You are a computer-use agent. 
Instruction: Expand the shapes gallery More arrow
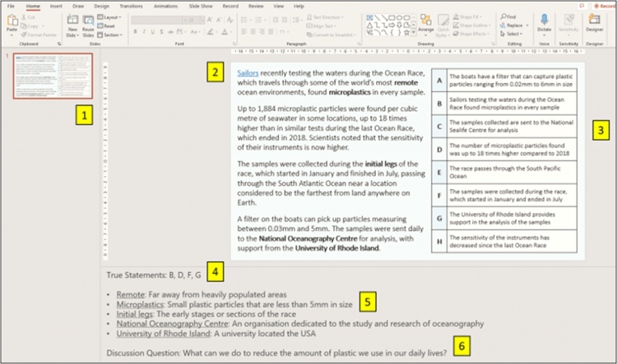pos(414,33)
